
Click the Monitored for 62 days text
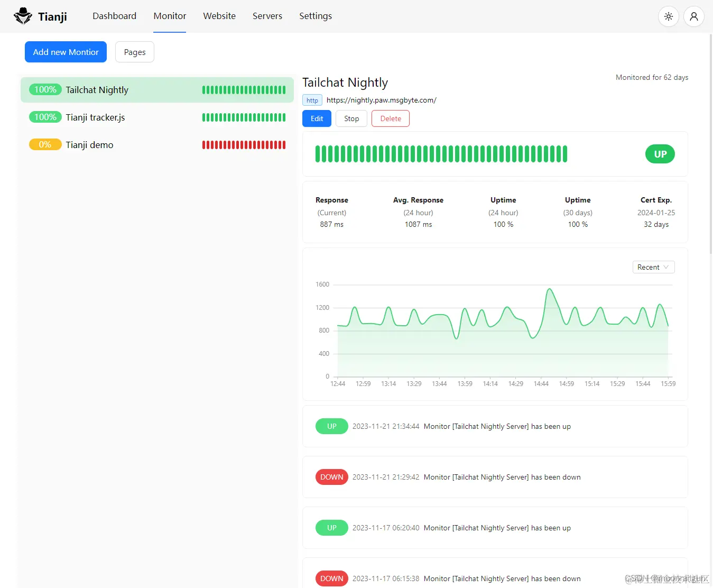pyautogui.click(x=652, y=77)
